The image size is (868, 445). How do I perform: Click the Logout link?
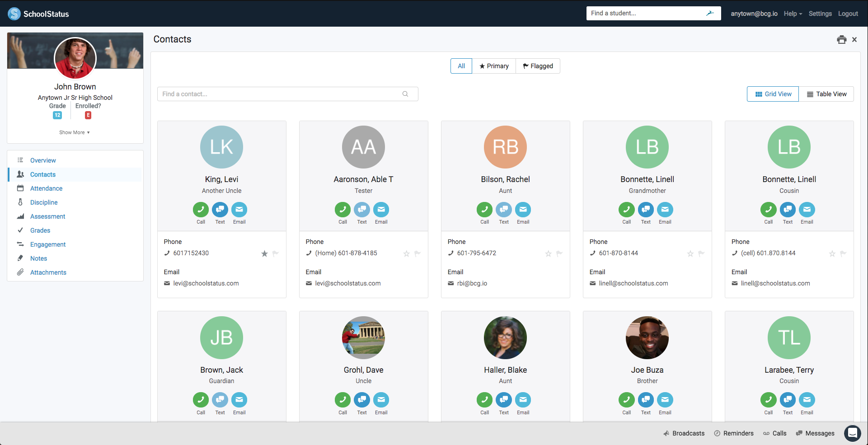pyautogui.click(x=848, y=14)
